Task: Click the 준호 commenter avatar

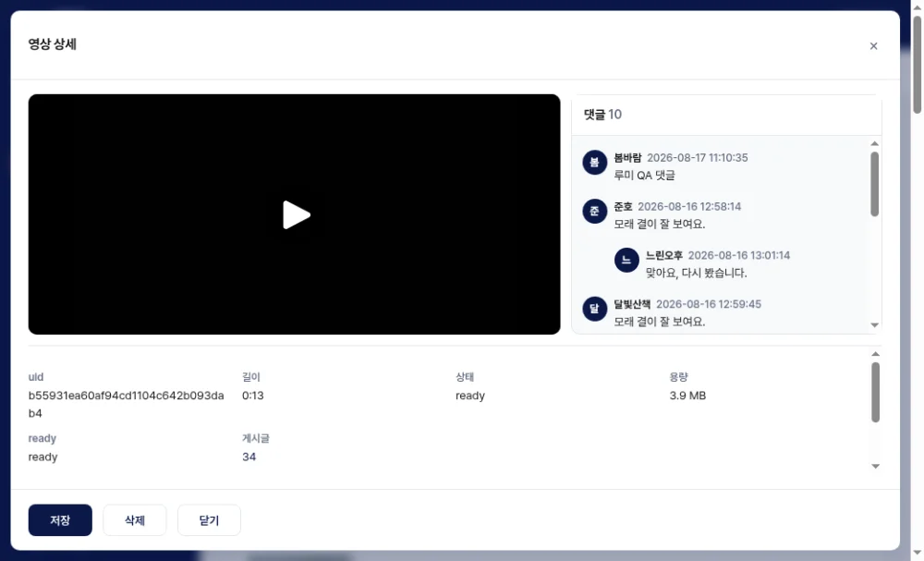Action: (x=594, y=211)
